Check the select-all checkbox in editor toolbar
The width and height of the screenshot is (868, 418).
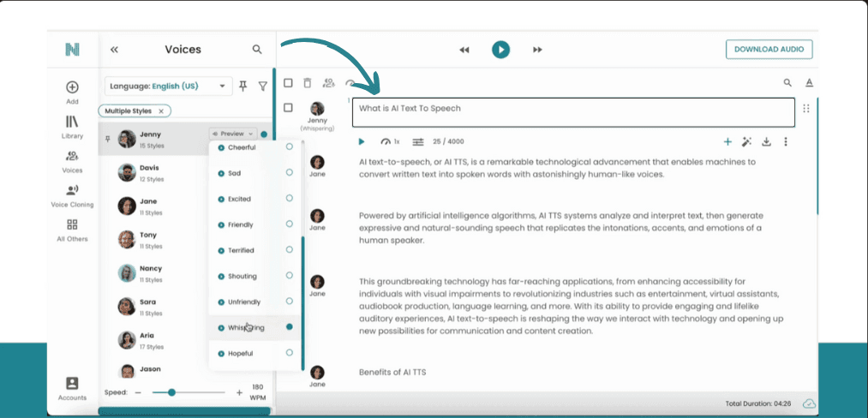click(288, 83)
